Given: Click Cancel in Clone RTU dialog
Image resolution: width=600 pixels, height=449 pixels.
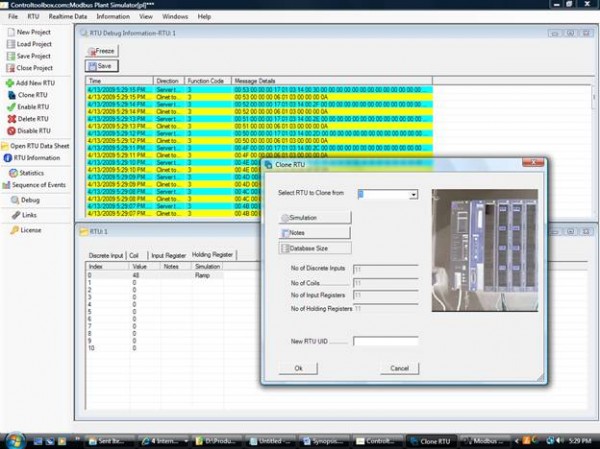Looking at the screenshot, I should (x=399, y=369).
